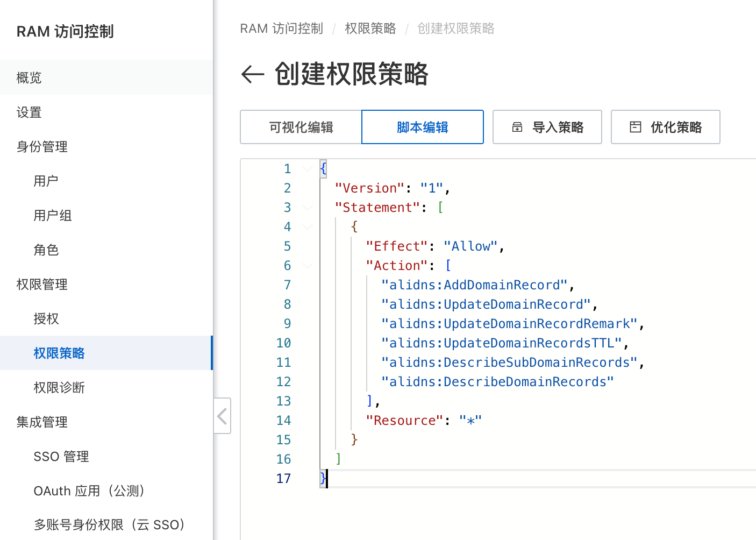
Task: Click "Resource" key on line 14
Action: click(x=404, y=421)
